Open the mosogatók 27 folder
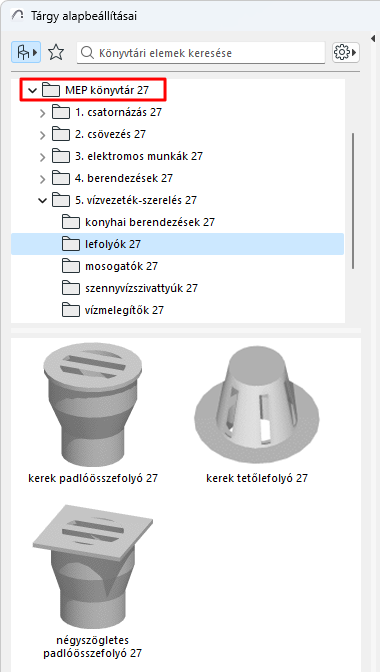Viewport: 380px width, 672px height. (x=122, y=266)
